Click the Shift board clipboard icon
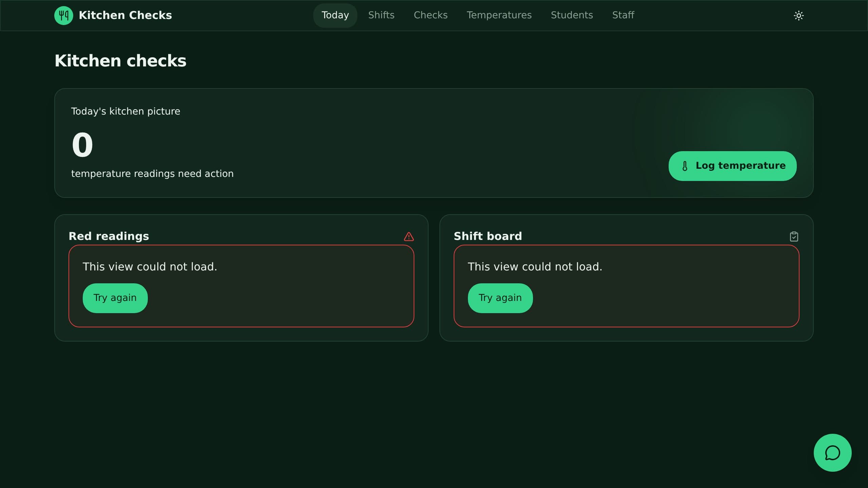The image size is (868, 488). point(794,237)
